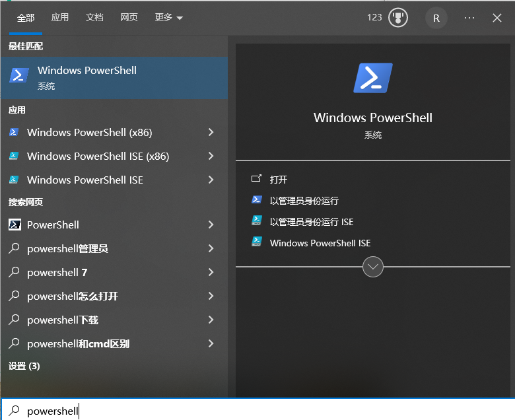Open the Windows PowerShell best match result
This screenshot has height=420, width=515.
coord(114,78)
